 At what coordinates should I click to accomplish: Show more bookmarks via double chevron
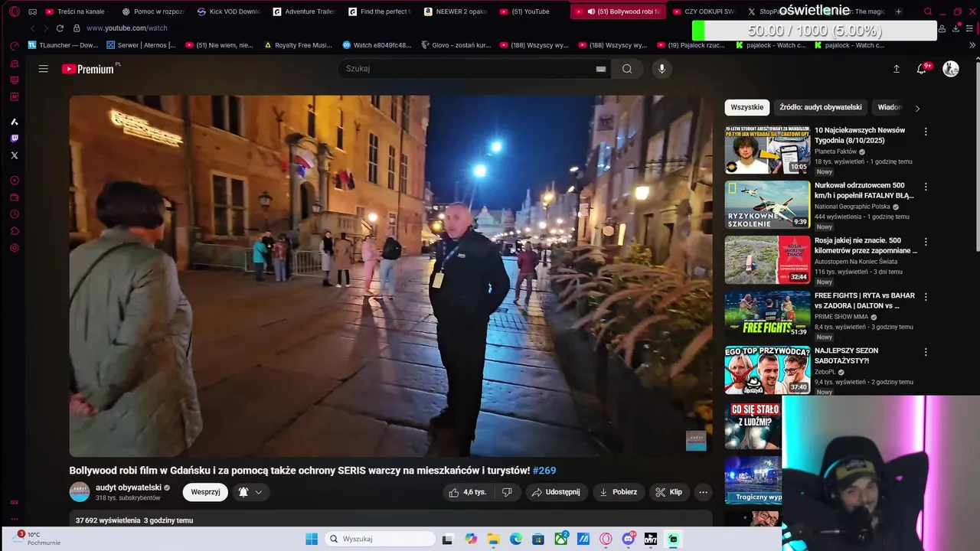(972, 45)
